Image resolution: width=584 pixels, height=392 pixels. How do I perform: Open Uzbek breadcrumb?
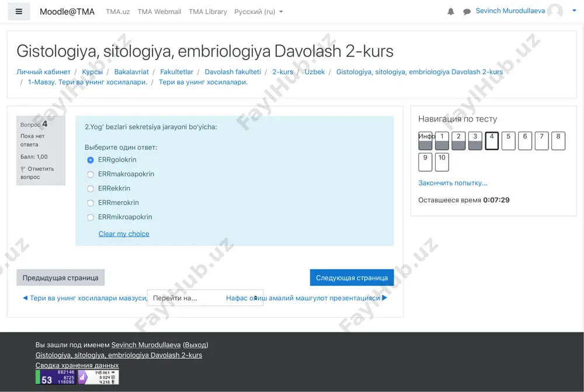[315, 72]
